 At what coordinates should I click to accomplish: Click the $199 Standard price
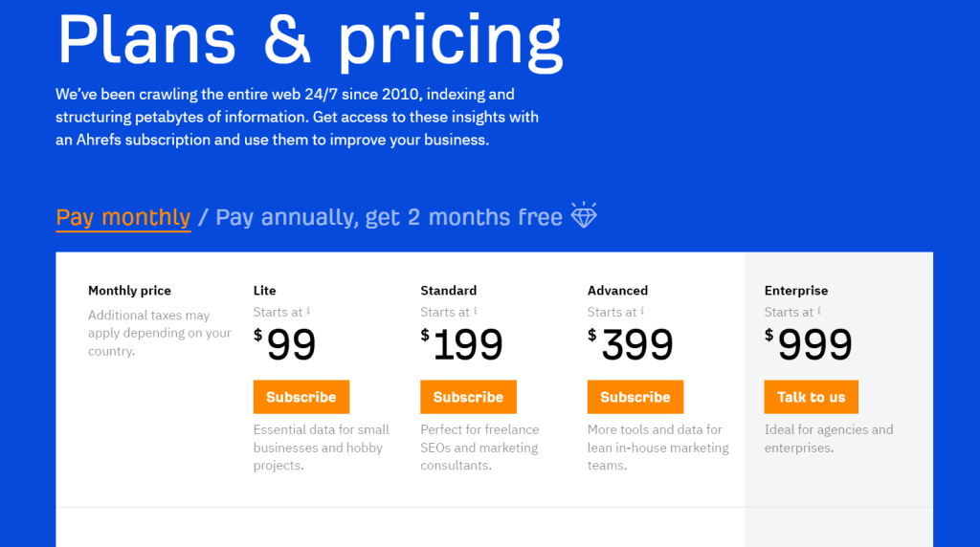(461, 344)
